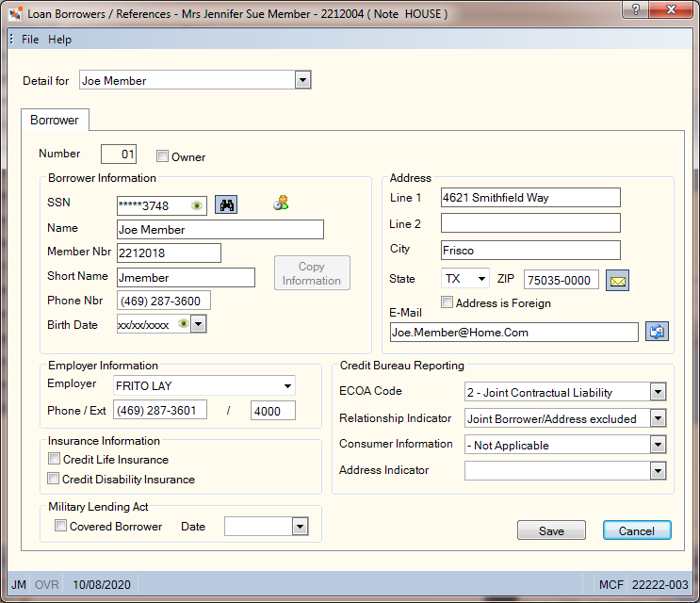Click the E-Mail action icon button

(x=657, y=332)
